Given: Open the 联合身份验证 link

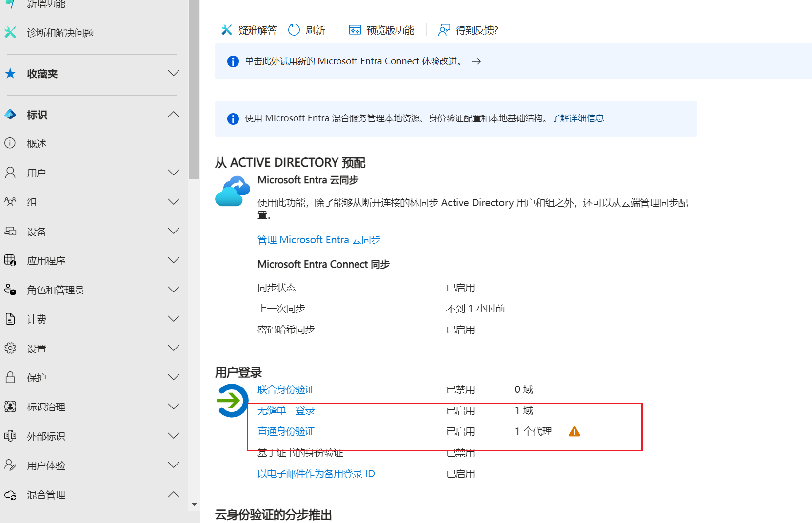Looking at the screenshot, I should [286, 389].
